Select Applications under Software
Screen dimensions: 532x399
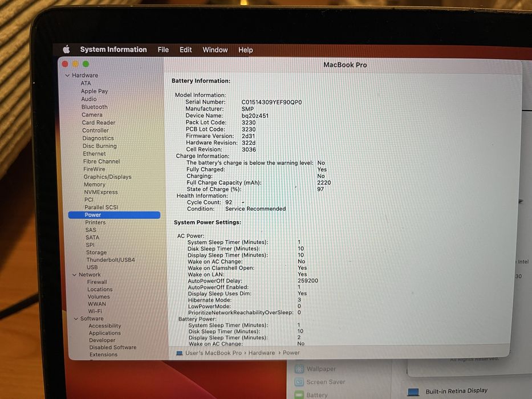(x=105, y=333)
